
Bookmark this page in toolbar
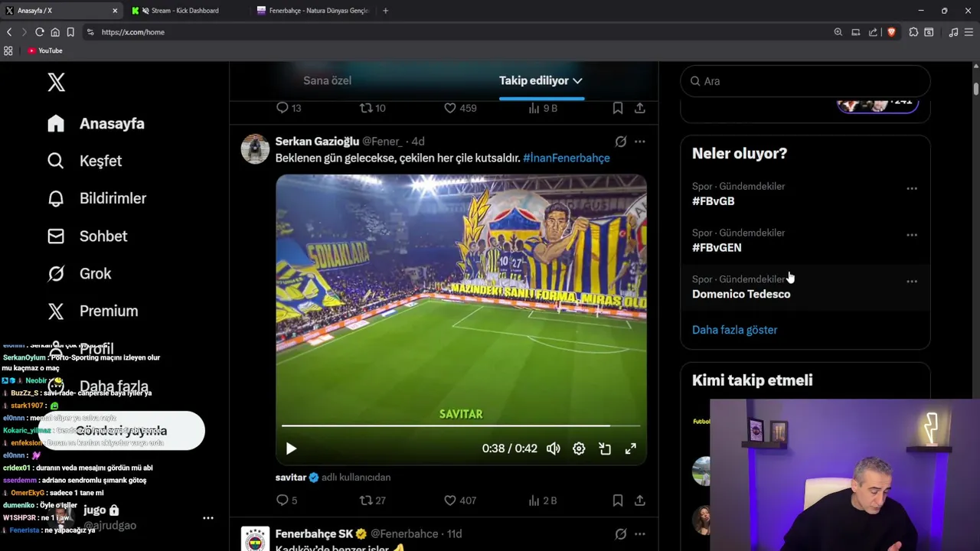point(70,32)
